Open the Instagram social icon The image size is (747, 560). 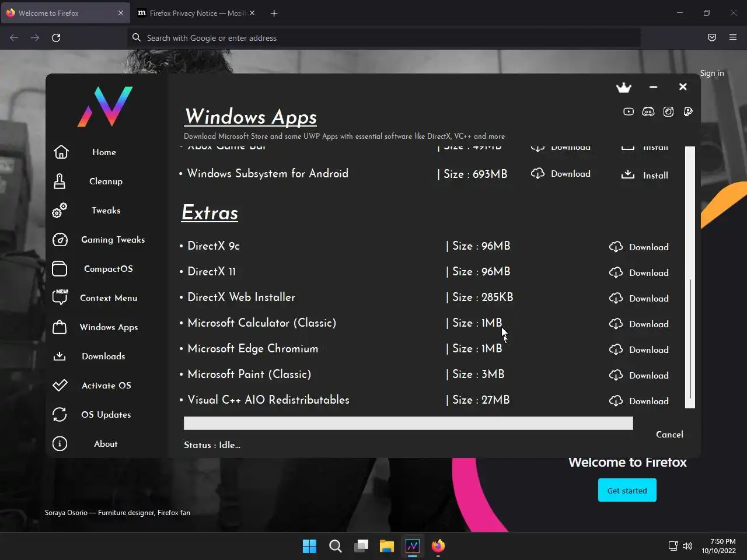668,111
